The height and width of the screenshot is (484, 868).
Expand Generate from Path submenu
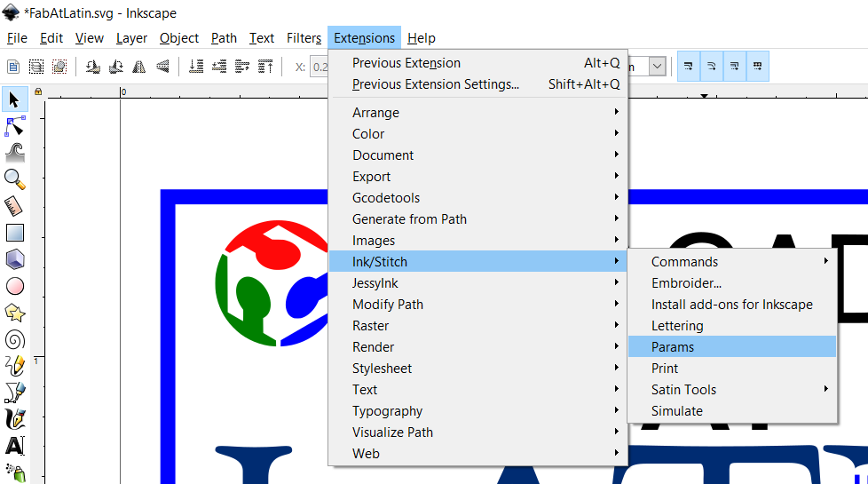477,218
